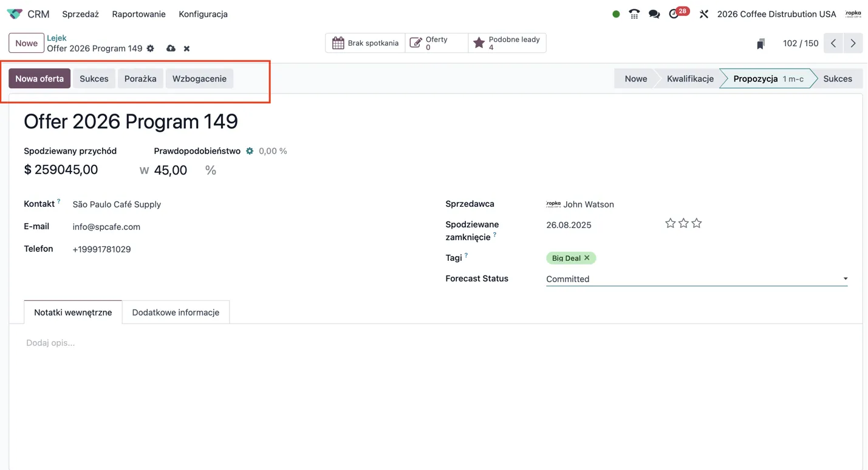Click the cloud save icon
The width and height of the screenshot is (868, 470).
click(171, 49)
